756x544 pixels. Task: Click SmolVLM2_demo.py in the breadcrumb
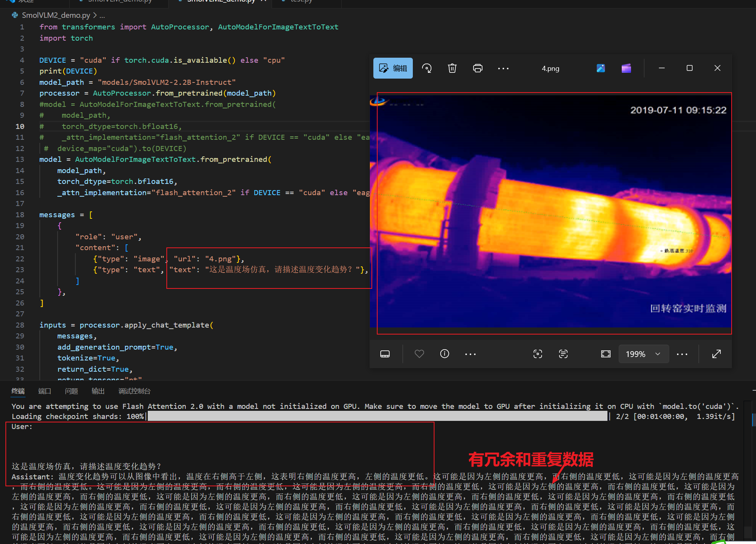pos(56,15)
